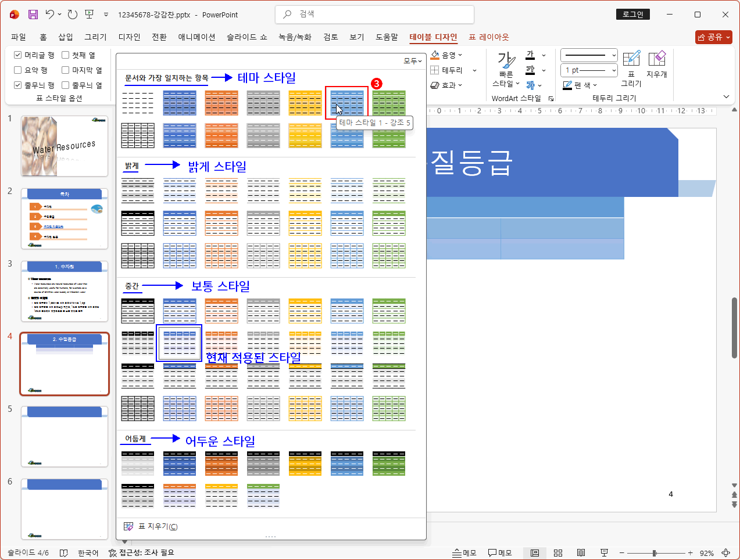Click the Save icon in the title bar
This screenshot has height=560, width=740.
33,15
